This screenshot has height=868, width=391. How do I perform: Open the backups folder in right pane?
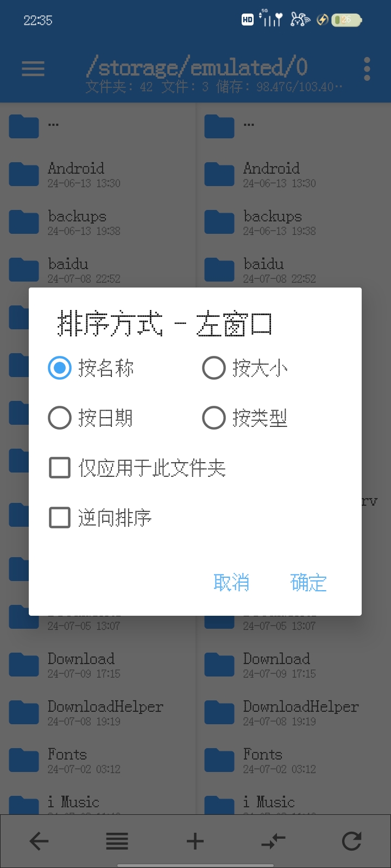273,222
